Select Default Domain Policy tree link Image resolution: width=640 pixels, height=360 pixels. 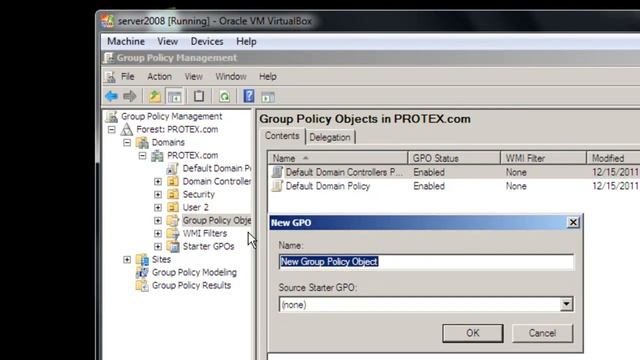coord(216,169)
